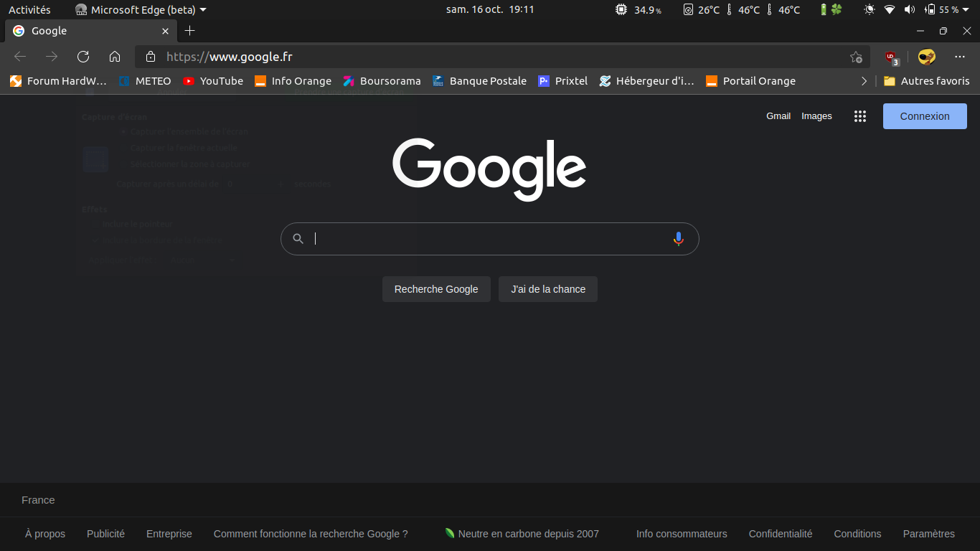Click the address bar showing www.google.fr

(x=502, y=57)
